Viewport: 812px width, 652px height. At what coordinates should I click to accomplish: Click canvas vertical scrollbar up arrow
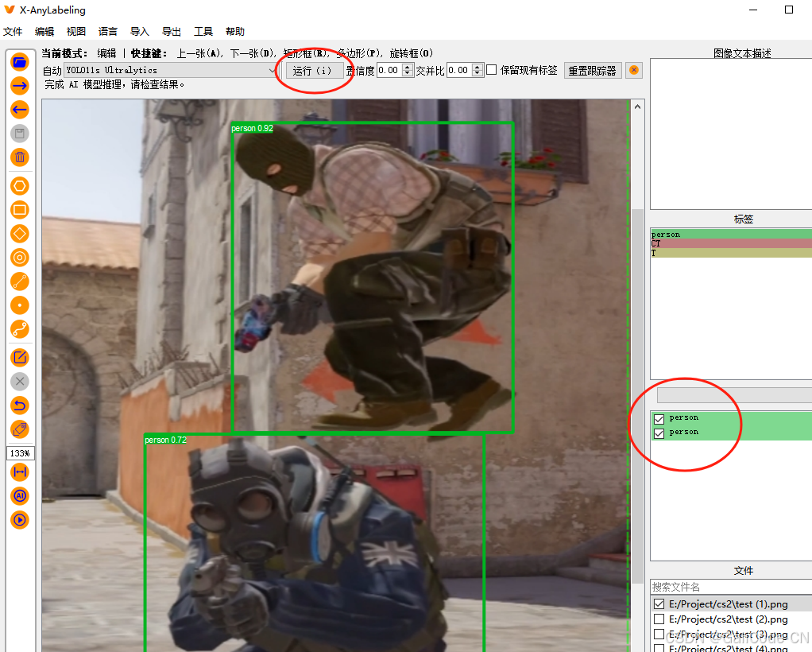pos(638,107)
